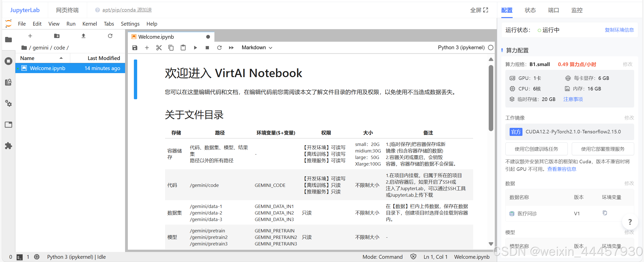This screenshot has height=262, width=644.
Task: Open the Settings menu
Action: (130, 24)
